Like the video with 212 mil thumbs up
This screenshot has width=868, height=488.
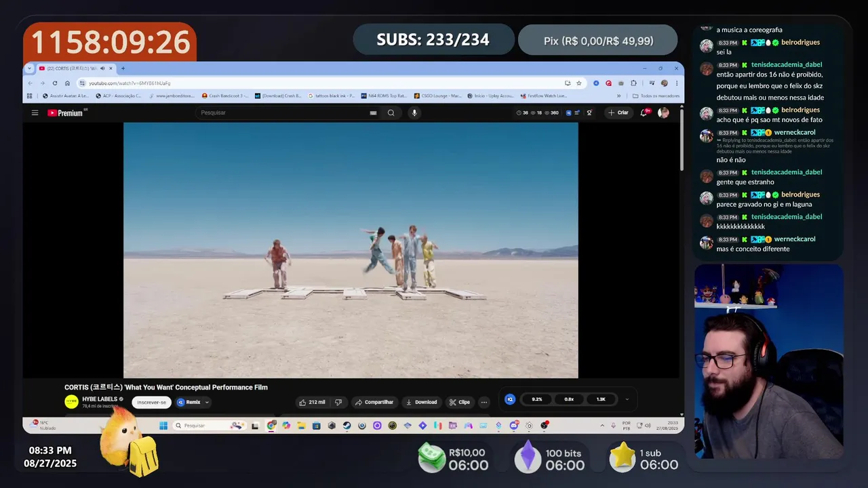tap(313, 402)
